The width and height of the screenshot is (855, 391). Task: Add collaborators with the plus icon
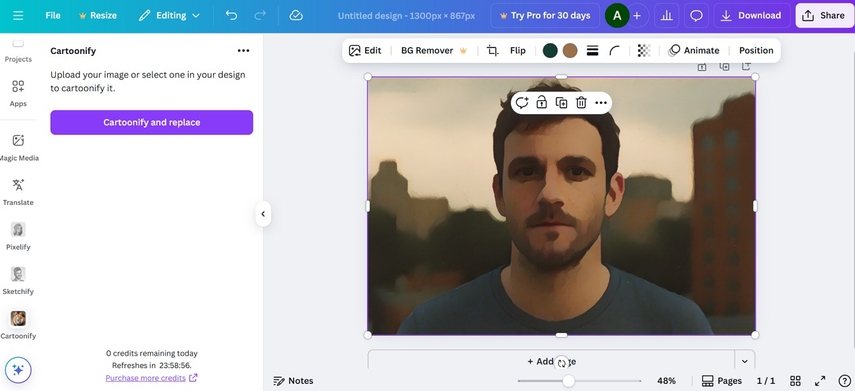click(x=636, y=16)
